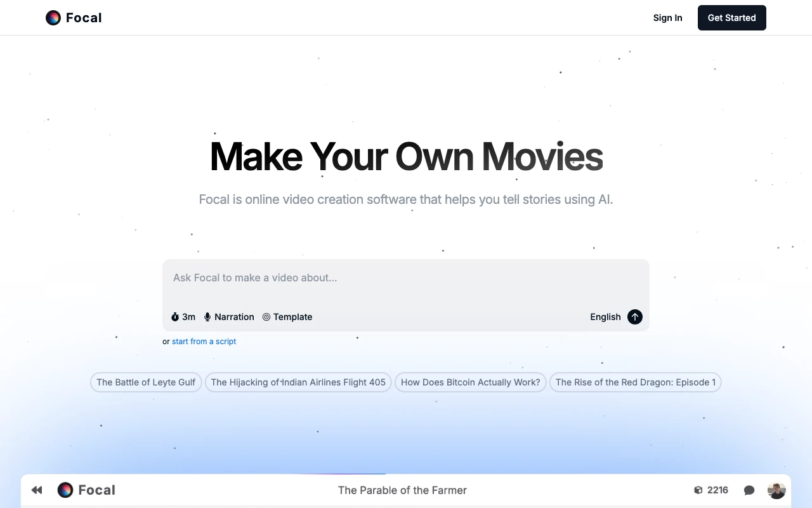Click the microphone Narration icon
Image resolution: width=812 pixels, height=508 pixels.
(207, 317)
